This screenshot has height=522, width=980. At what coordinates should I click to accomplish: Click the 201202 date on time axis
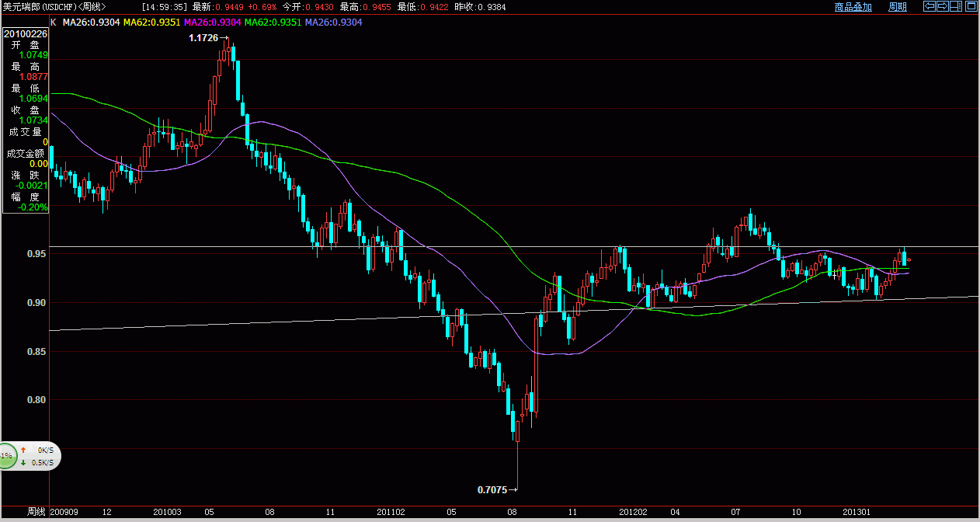tap(634, 513)
